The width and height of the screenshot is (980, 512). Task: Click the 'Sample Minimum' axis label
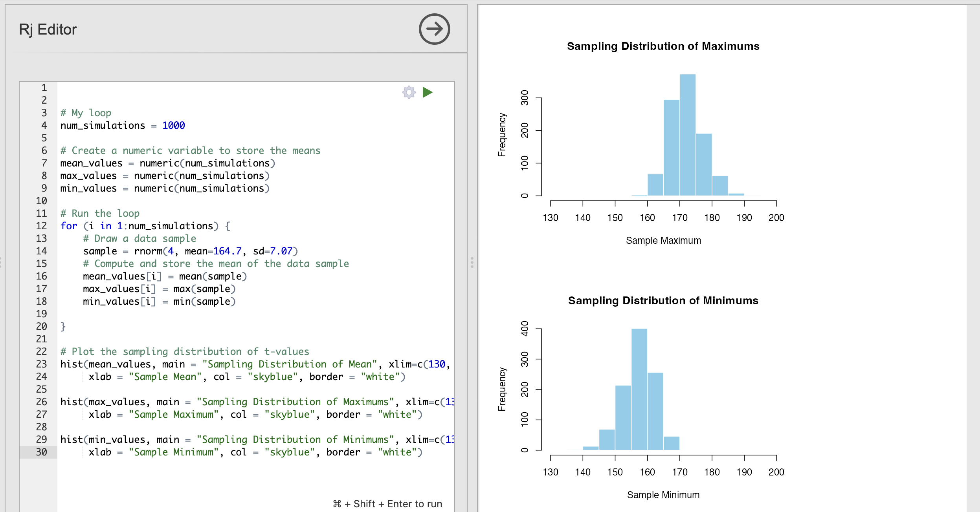663,495
